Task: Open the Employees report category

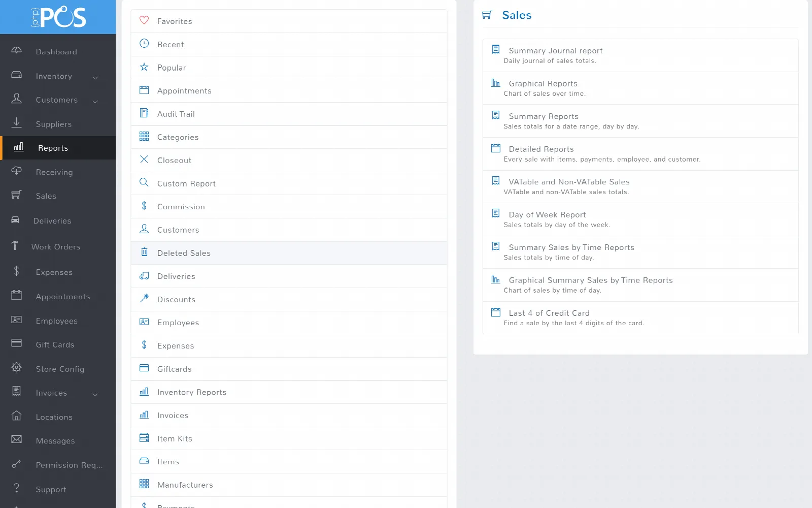Action: [x=289, y=323]
